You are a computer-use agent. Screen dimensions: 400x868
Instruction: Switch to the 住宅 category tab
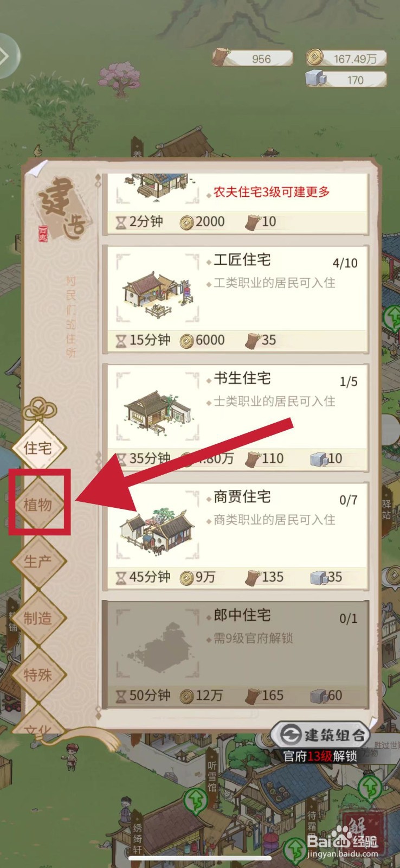[x=38, y=448]
